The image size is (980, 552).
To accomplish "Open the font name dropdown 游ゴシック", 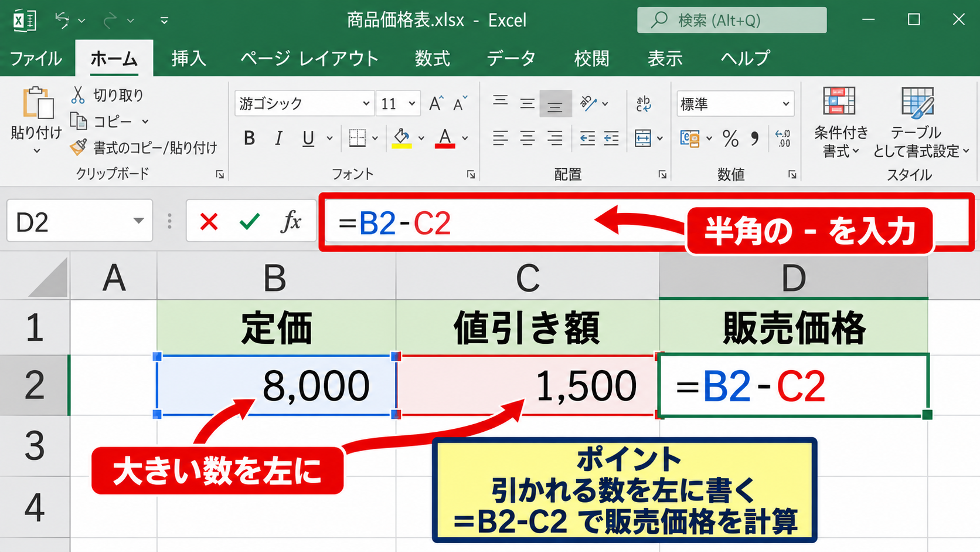I will pos(366,104).
